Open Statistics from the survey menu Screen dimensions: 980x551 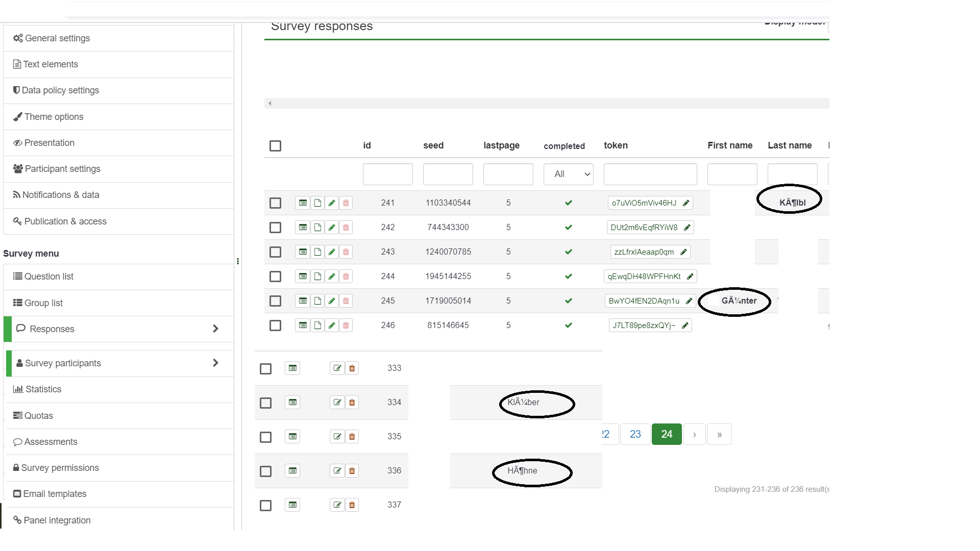pos(42,389)
